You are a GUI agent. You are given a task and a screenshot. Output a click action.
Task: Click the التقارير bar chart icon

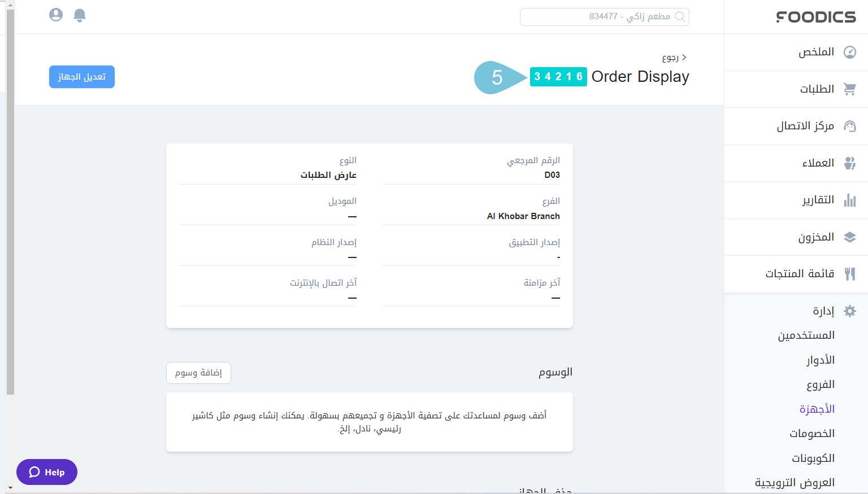tap(849, 200)
